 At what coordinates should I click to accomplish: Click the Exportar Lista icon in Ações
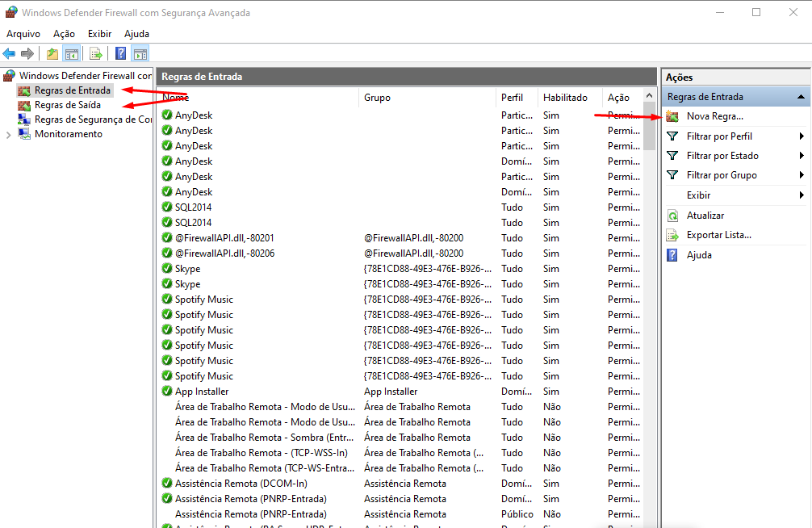point(672,235)
